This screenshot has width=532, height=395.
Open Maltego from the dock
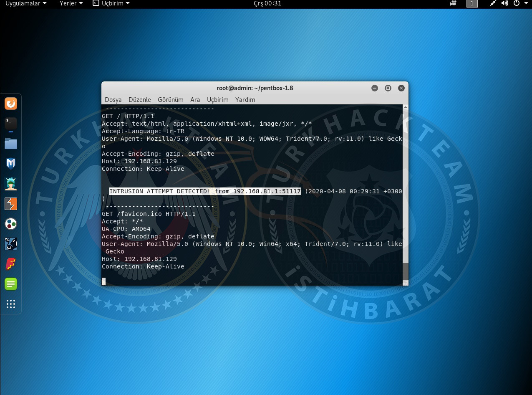tap(11, 224)
